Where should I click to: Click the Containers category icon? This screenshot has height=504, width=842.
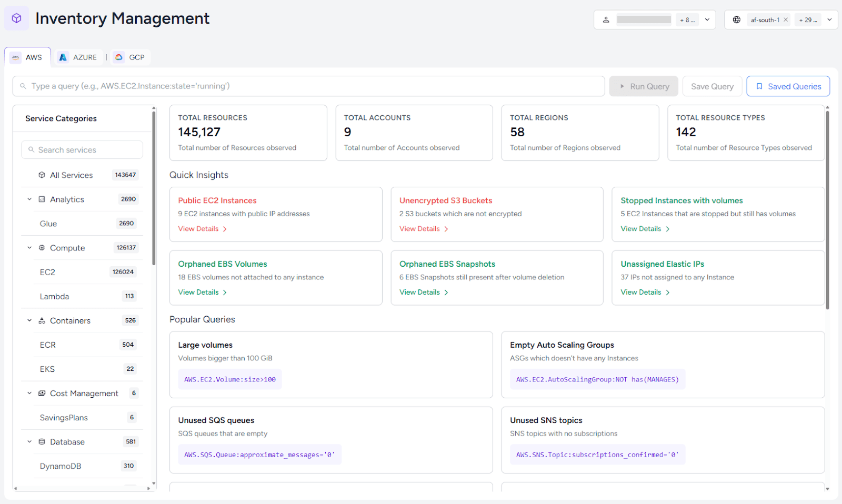[x=42, y=320]
